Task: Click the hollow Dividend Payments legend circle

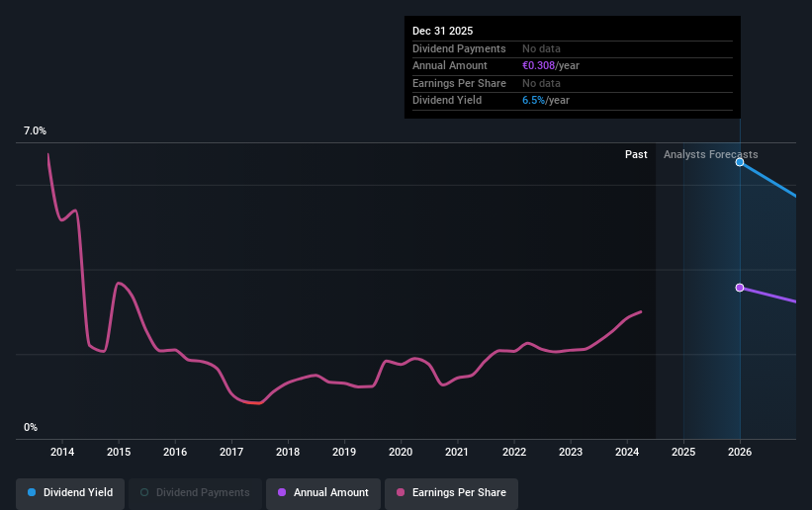Action: [144, 492]
